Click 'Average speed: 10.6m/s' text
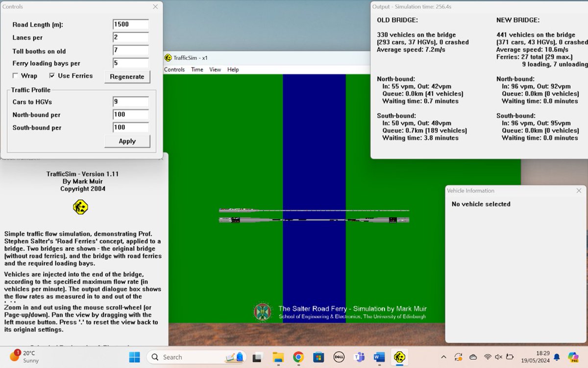This screenshot has height=368, width=588. click(532, 50)
